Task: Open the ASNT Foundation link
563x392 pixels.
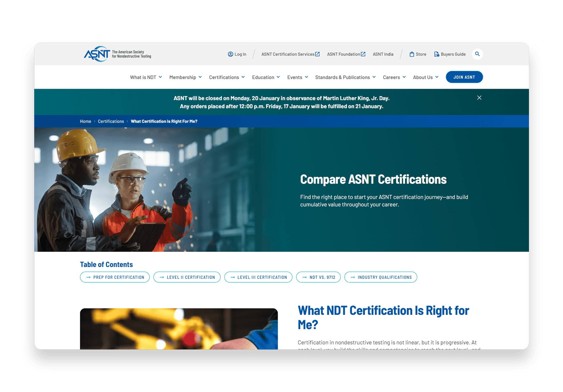Action: pos(346,54)
